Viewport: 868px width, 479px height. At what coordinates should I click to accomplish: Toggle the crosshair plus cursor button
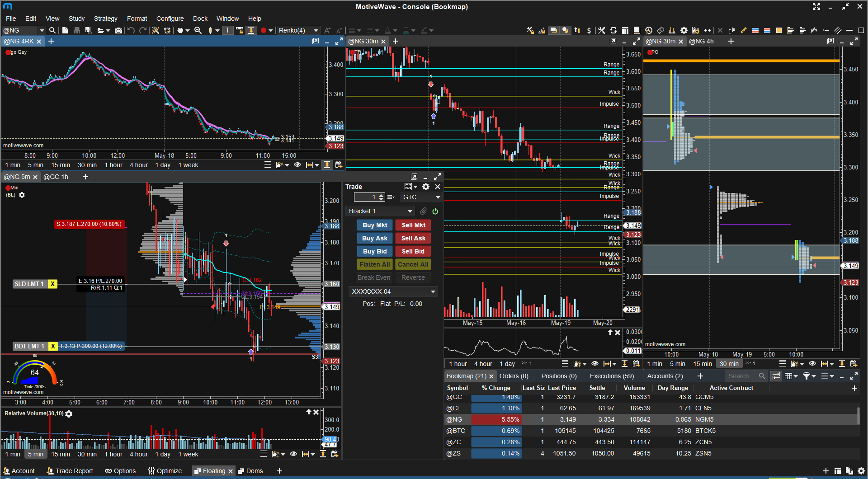pyautogui.click(x=228, y=30)
